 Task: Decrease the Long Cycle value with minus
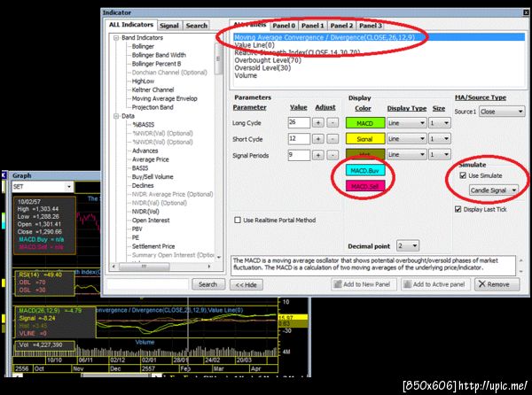[332, 122]
